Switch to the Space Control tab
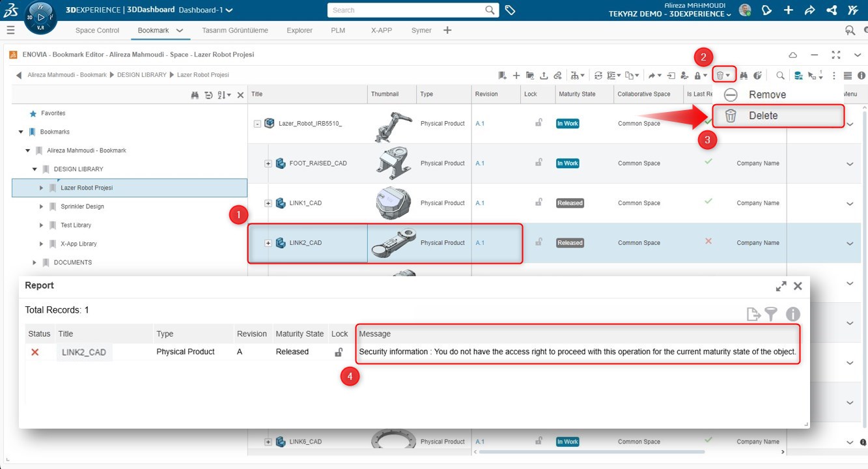The height and width of the screenshot is (469, 868). [x=98, y=30]
